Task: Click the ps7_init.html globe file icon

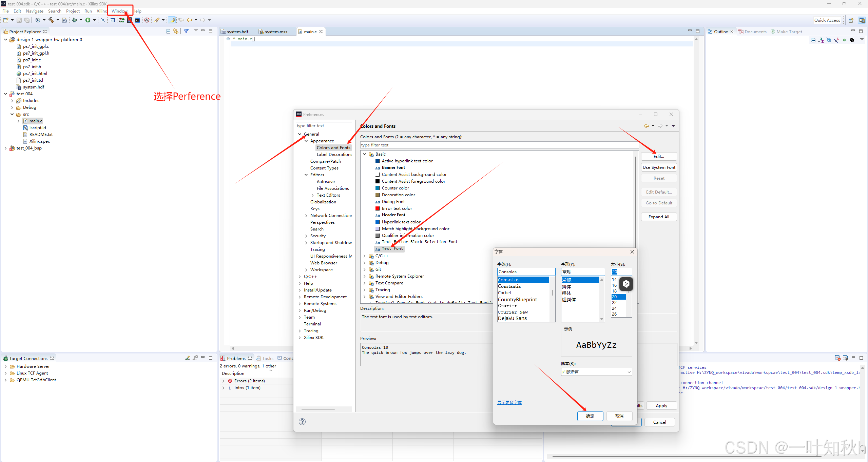Action: [19, 74]
